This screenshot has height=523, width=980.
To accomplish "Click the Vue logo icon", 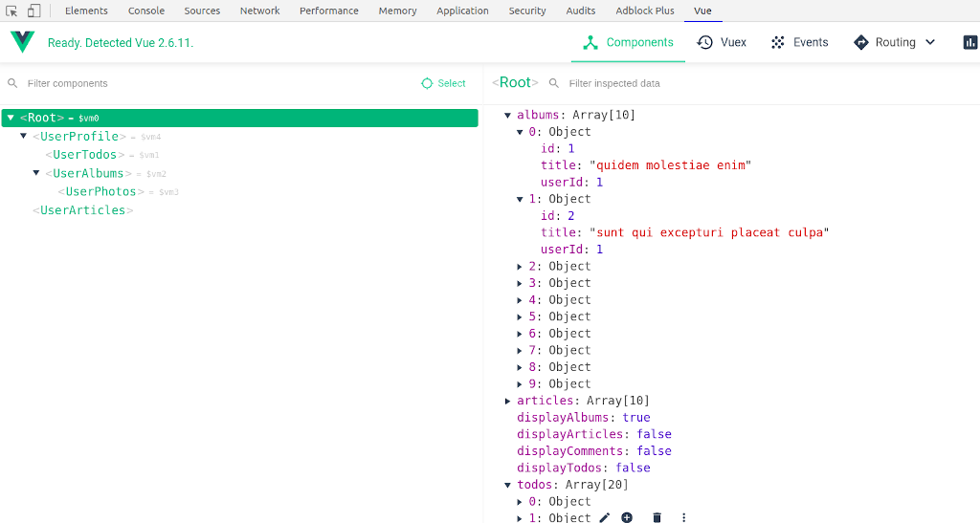I will [x=22, y=42].
